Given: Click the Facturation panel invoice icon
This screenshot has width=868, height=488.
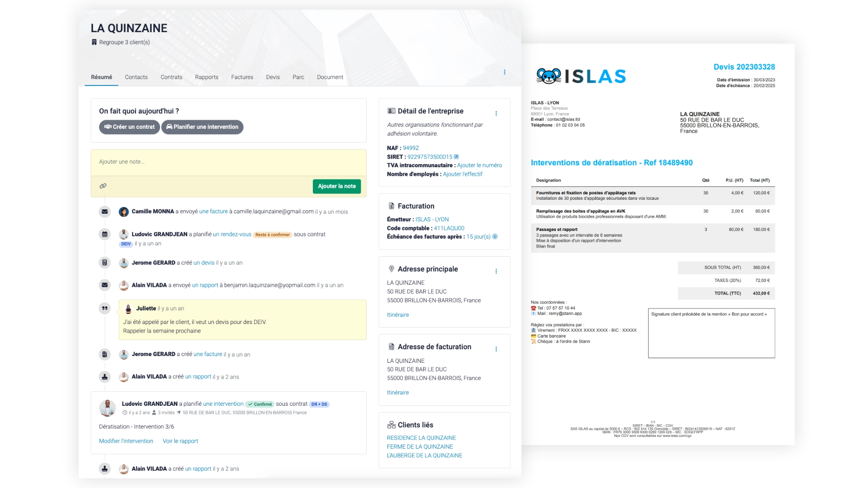Looking at the screenshot, I should tap(391, 205).
